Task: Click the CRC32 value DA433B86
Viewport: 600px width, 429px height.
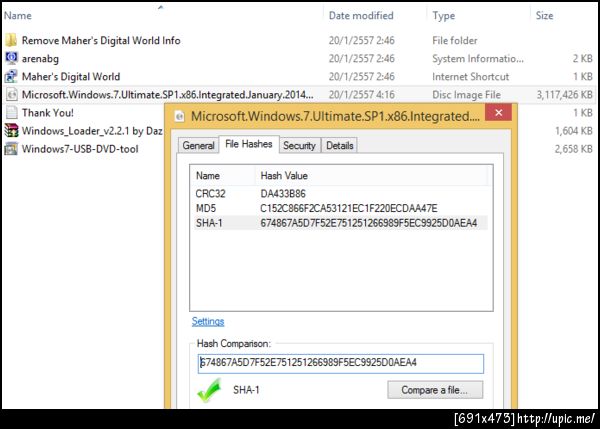Action: pyautogui.click(x=283, y=194)
